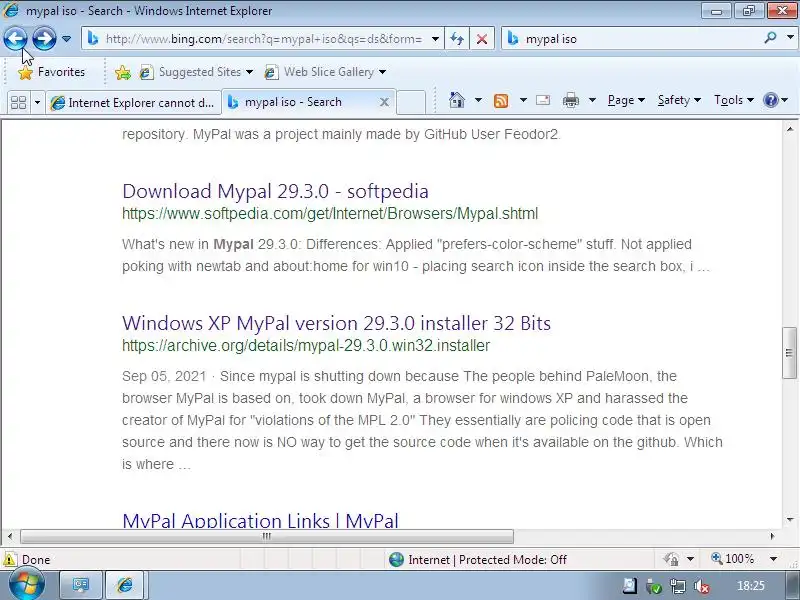Open the Tools menu
The image size is (800, 600).
(x=734, y=100)
